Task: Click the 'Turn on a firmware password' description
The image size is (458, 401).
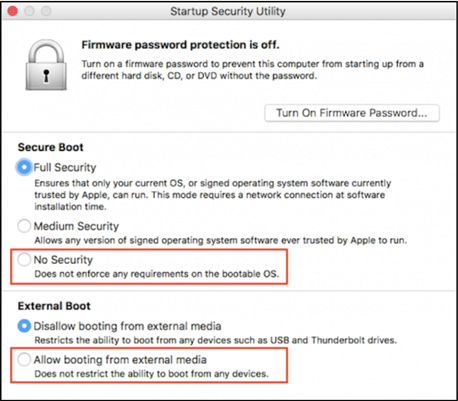Action: point(253,70)
